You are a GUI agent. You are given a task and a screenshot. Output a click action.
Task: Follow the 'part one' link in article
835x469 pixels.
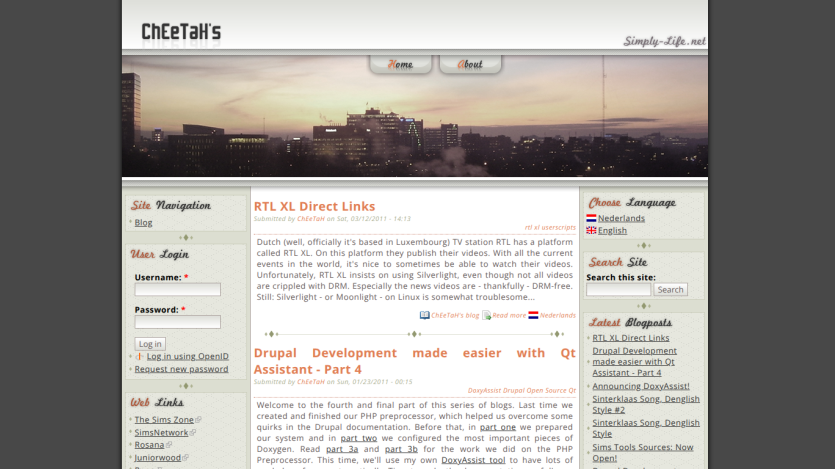(x=498, y=427)
